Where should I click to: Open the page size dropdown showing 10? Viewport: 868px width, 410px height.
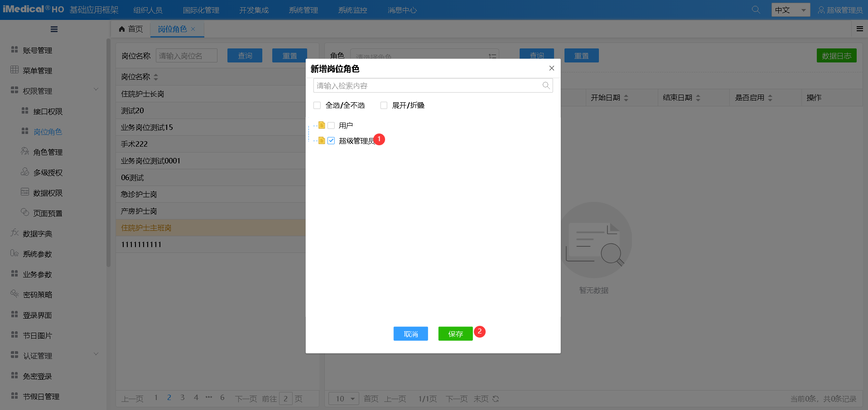(344, 399)
